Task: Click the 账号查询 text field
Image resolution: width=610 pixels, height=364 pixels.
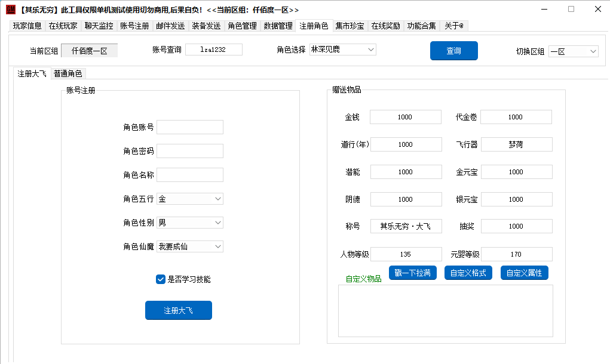Action: tap(213, 50)
